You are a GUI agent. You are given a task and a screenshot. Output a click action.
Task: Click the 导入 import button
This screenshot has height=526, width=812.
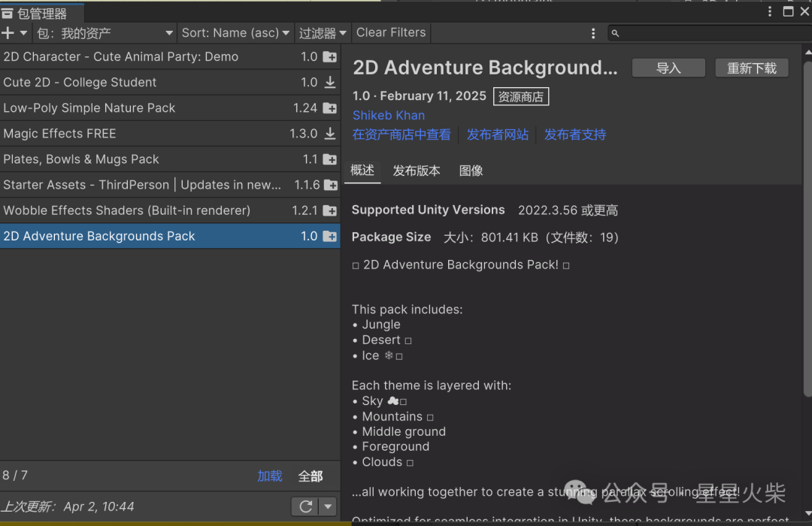(668, 68)
